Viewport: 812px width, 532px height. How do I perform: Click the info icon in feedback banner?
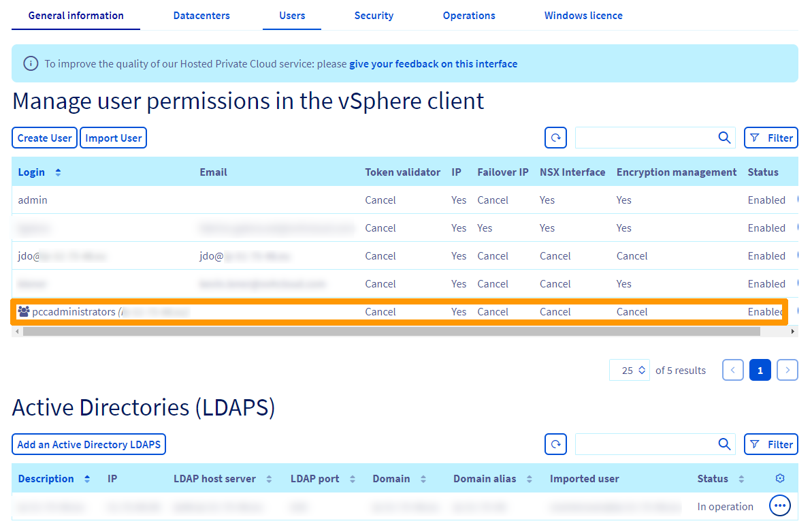click(x=31, y=64)
